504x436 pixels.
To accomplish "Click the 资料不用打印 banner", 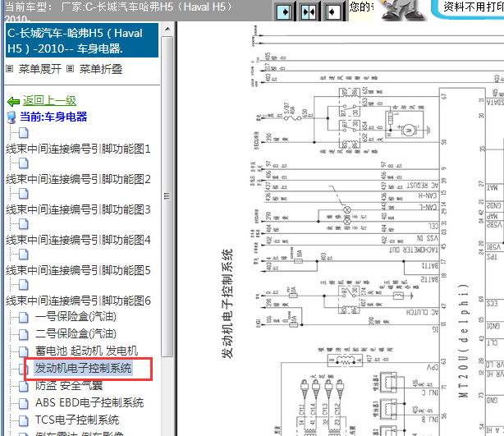I will [x=468, y=10].
